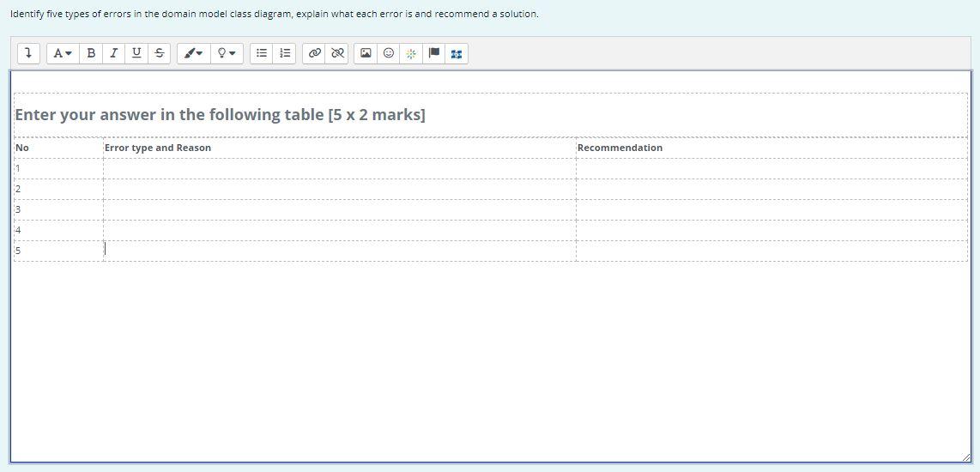Toggle strikethrough formatting
This screenshot has width=980, height=472.
(160, 54)
